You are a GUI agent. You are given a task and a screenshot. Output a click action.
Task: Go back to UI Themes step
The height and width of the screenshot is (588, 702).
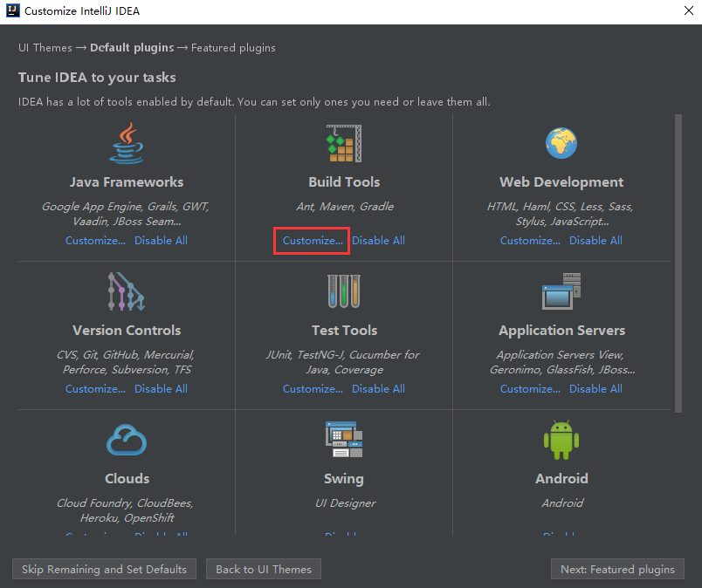264,569
